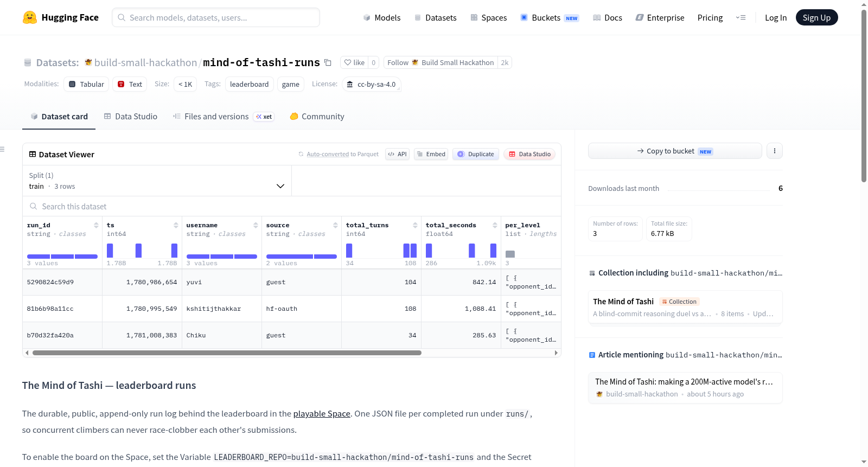The height and width of the screenshot is (467, 868).
Task: Click the search magnifier in dataset viewer
Action: click(x=34, y=206)
